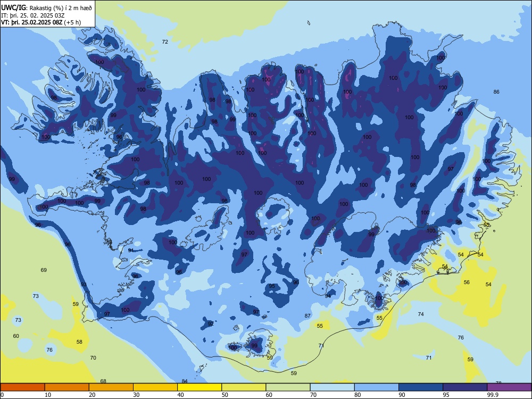Click the '50' legend scale label
532x399 pixels.
tap(225, 395)
